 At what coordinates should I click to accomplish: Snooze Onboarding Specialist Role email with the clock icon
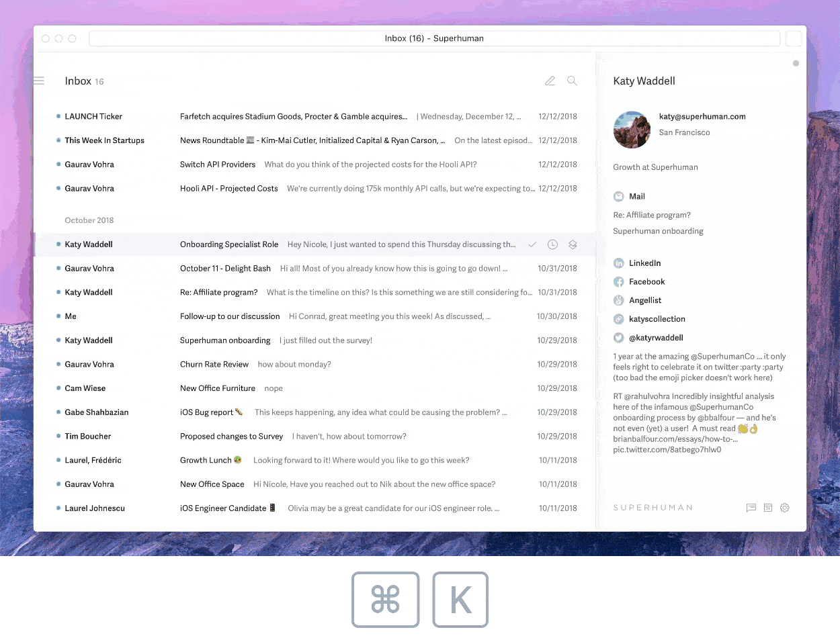[x=552, y=244]
